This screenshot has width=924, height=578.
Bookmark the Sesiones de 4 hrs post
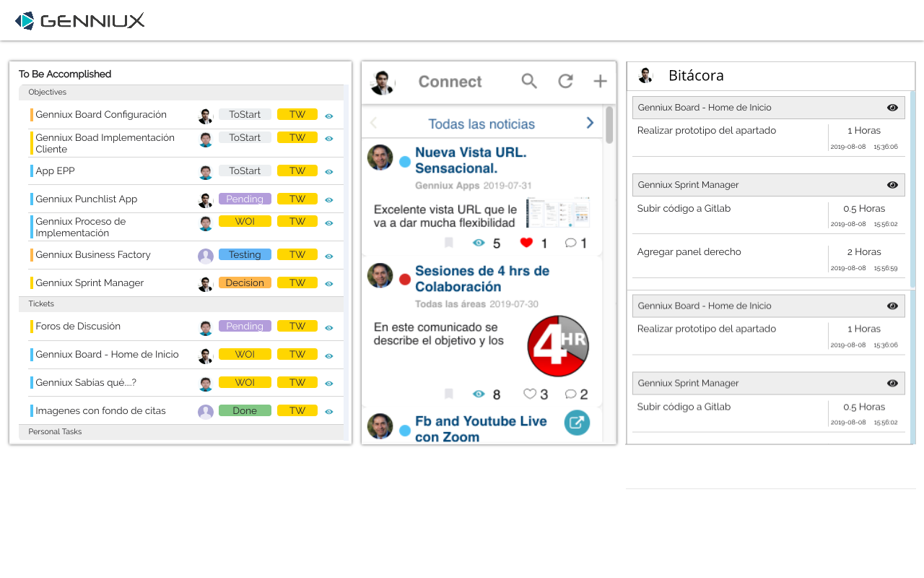[448, 394]
